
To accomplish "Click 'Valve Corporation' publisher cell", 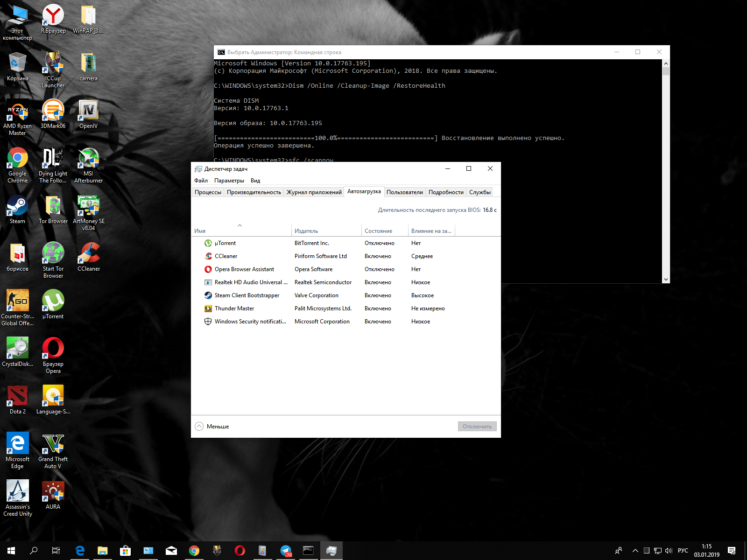I will pyautogui.click(x=317, y=295).
